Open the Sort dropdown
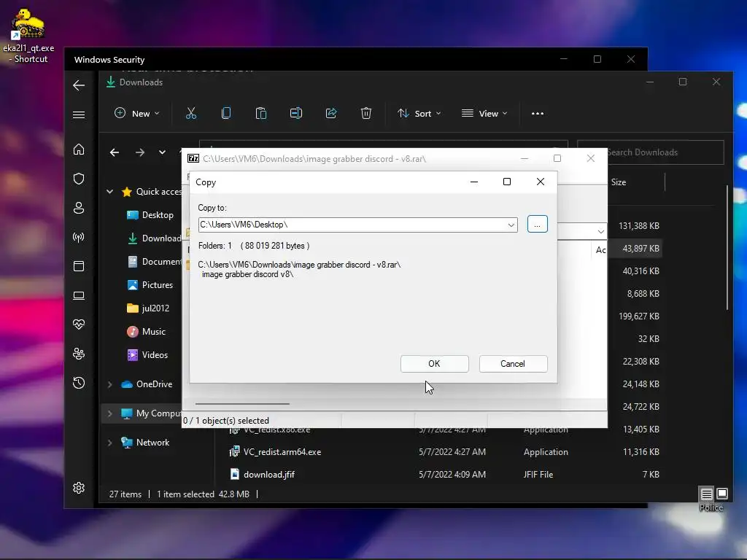 pyautogui.click(x=419, y=113)
